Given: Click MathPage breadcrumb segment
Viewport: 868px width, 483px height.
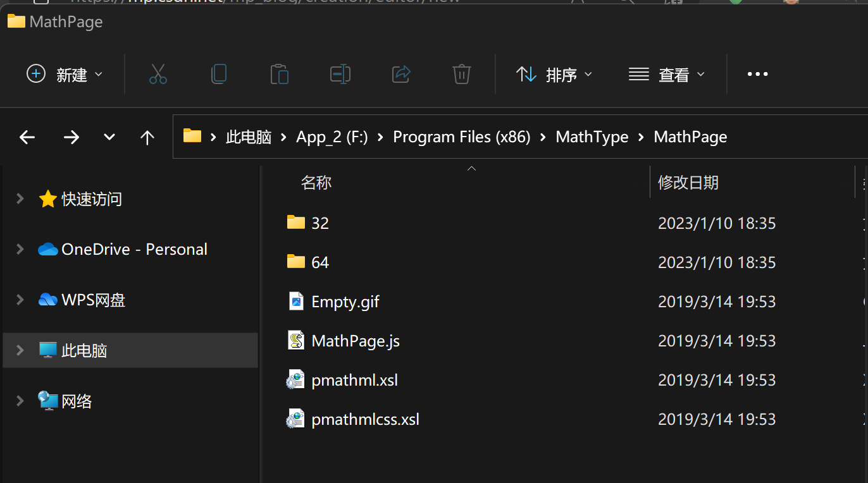Looking at the screenshot, I should [690, 137].
